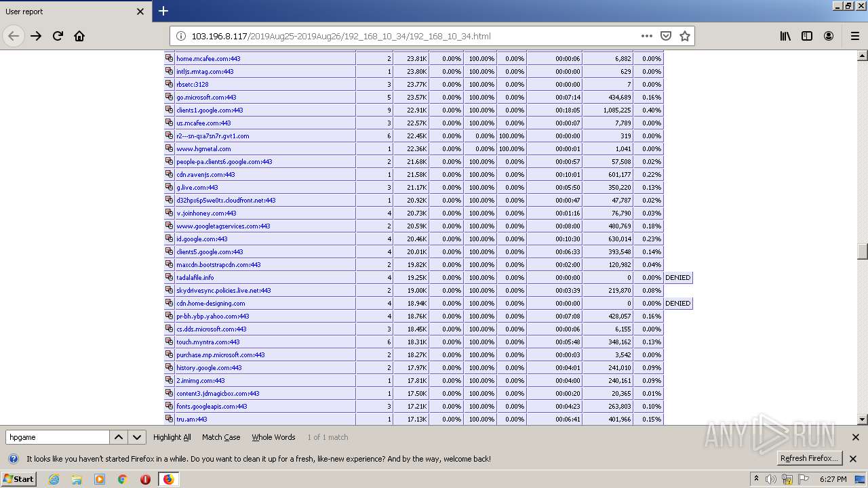Image resolution: width=868 pixels, height=488 pixels.
Task: Follow the rbsetc:3128 link
Action: [193, 85]
